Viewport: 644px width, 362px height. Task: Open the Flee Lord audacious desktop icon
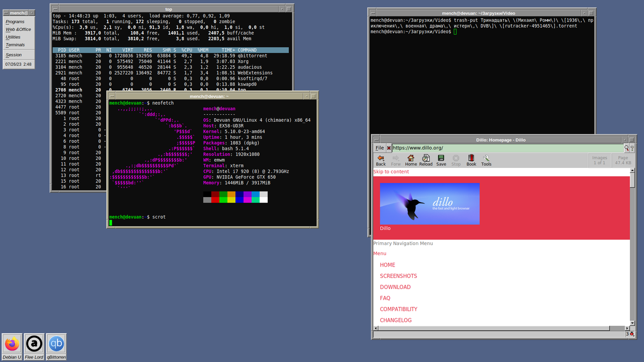[x=34, y=347]
